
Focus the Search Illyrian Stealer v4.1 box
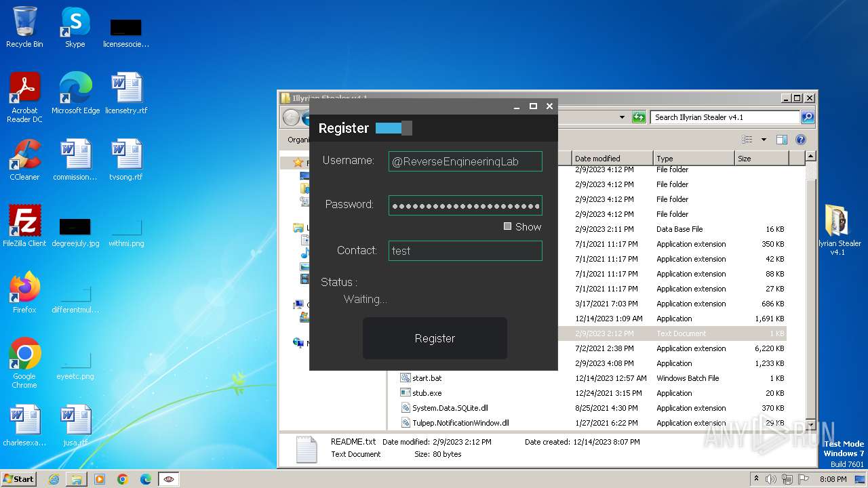click(724, 117)
